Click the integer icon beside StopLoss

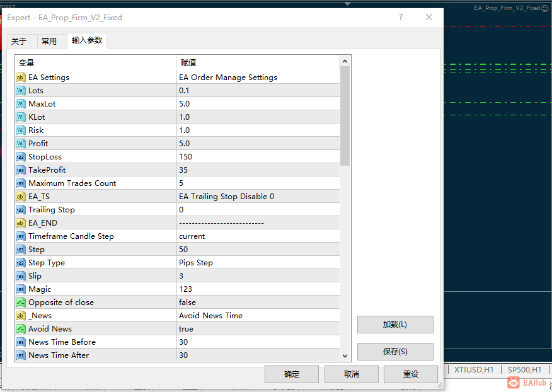coord(20,157)
